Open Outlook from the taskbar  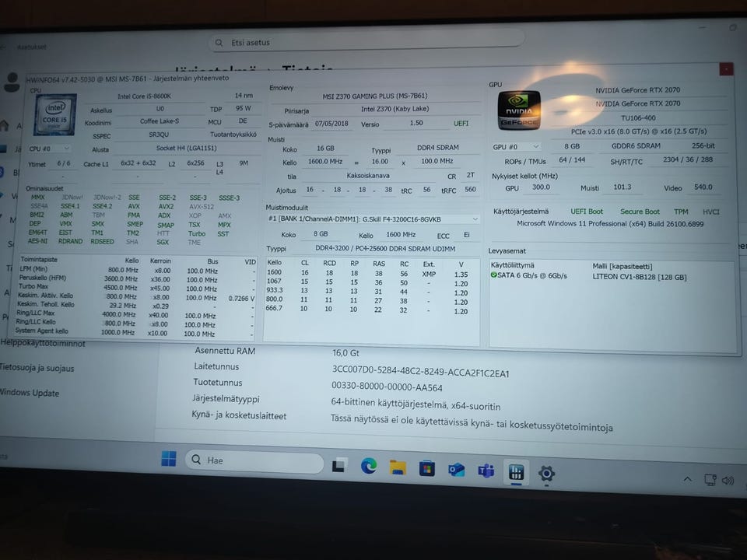457,471
